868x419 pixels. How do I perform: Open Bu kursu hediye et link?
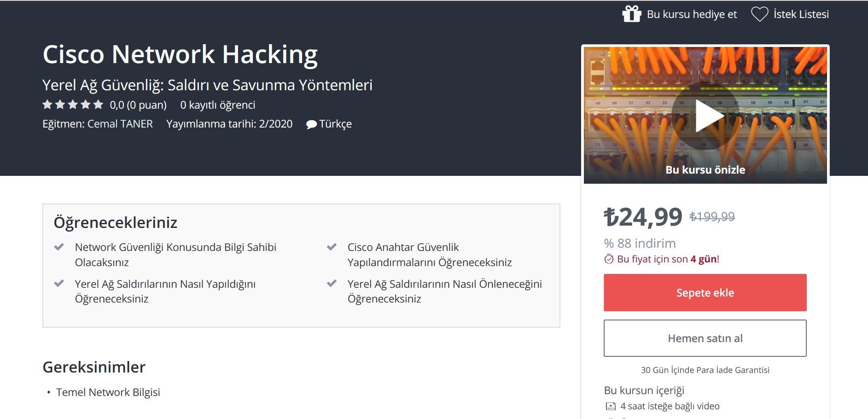coord(692,14)
